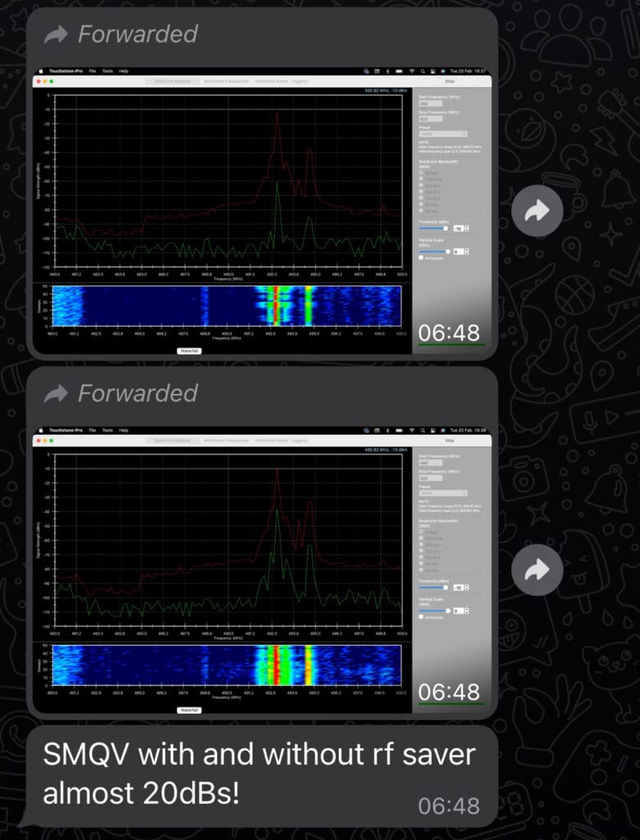Click battery icon in second screenshot's menu bar

pos(398,430)
